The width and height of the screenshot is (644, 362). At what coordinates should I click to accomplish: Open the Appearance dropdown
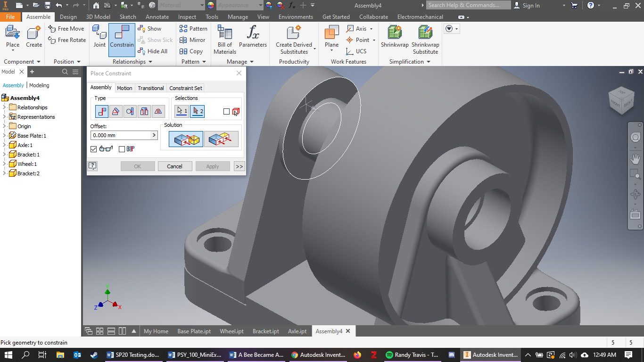click(260, 5)
